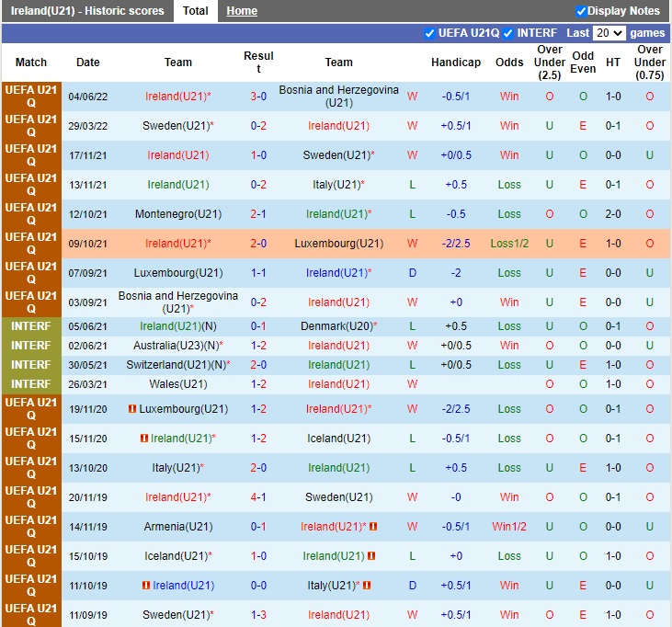Screen dimensions: 672x627
Task: Open the Wales(U21) team link
Action: [178, 384]
